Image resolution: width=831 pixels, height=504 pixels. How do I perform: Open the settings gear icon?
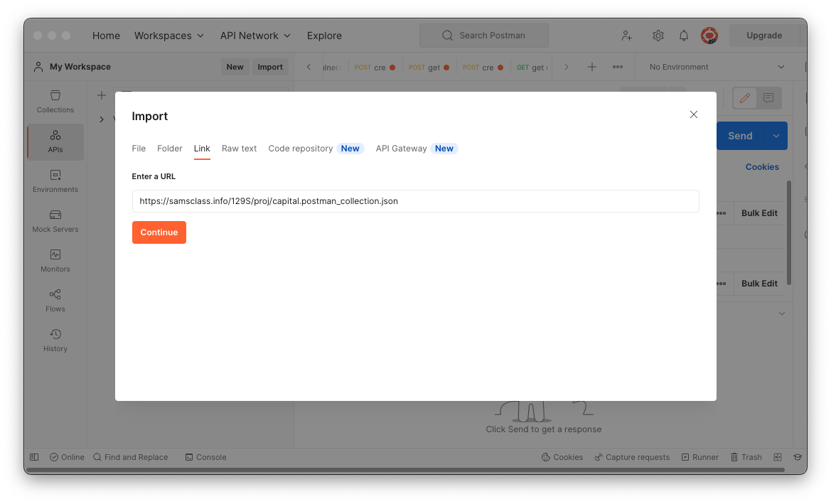[658, 36]
